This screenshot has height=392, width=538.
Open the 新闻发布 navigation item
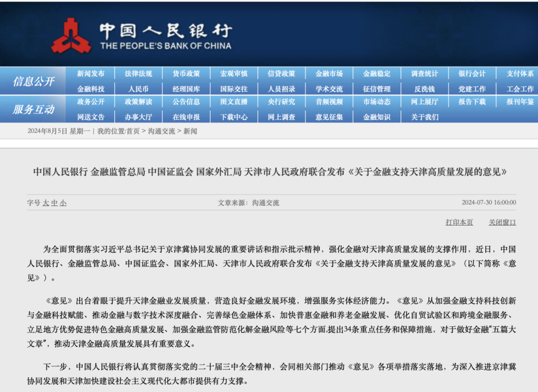click(x=91, y=74)
